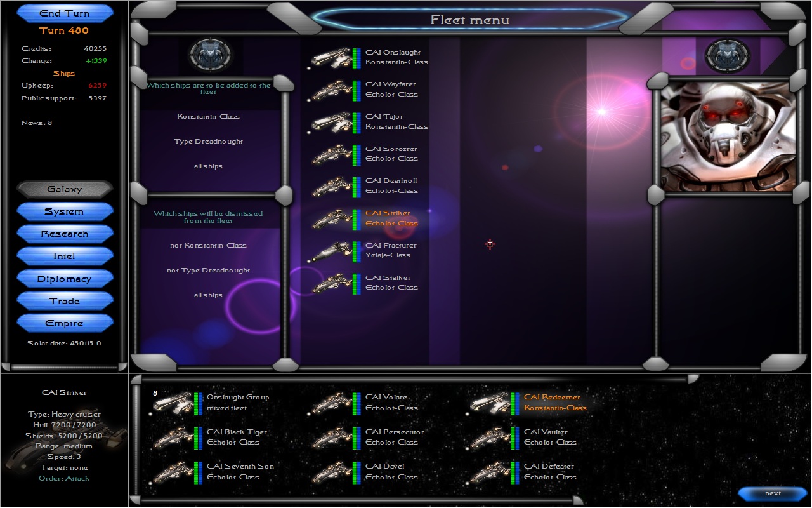Screen dimensions: 812x508
Task: Pick the Onslaught Group mixed fleet icon
Action: (x=173, y=403)
